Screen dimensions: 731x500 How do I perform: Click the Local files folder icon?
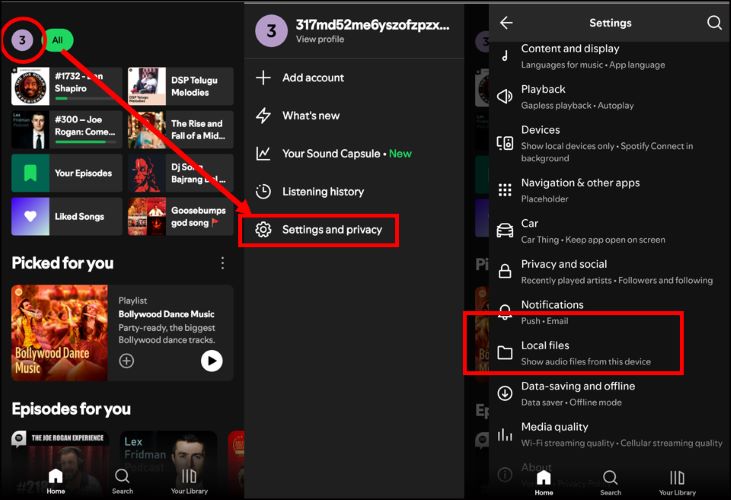pyautogui.click(x=505, y=353)
